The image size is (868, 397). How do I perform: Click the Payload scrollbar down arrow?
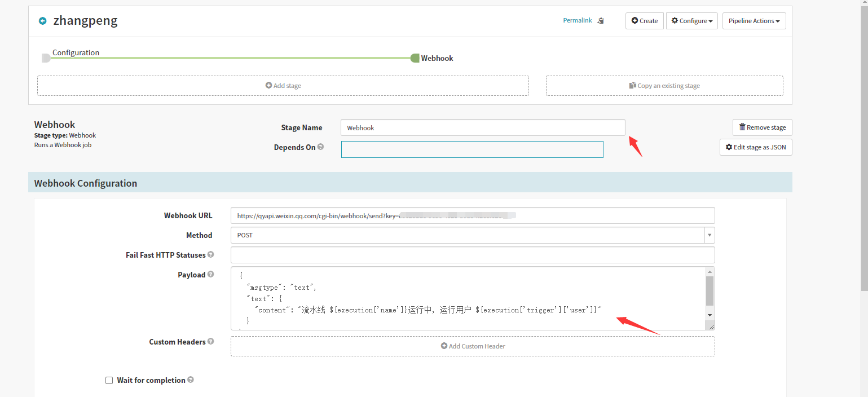710,315
